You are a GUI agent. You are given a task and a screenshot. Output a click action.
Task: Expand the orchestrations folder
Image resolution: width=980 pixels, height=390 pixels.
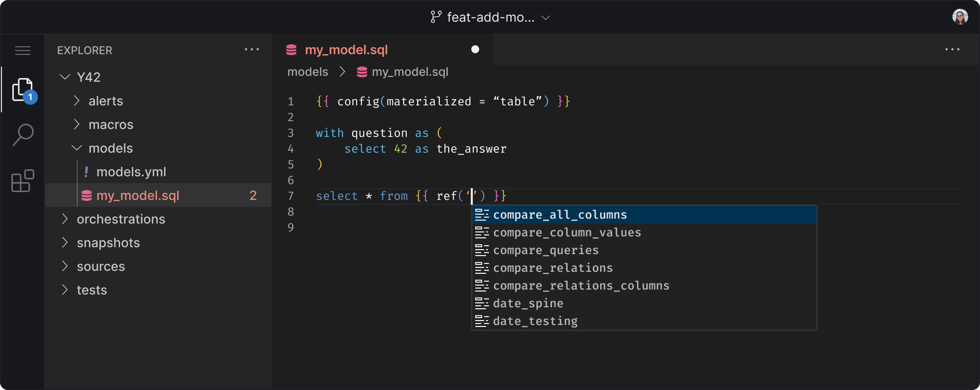[121, 219]
